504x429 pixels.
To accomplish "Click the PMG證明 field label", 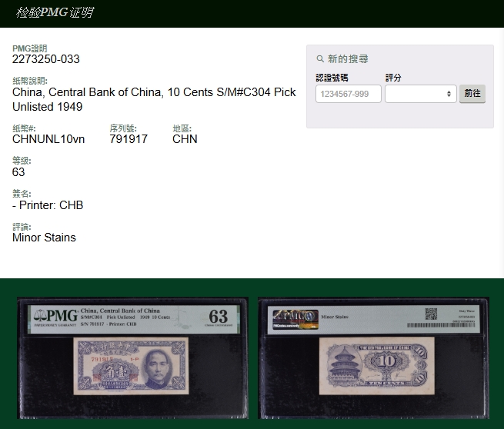I will coord(29,48).
